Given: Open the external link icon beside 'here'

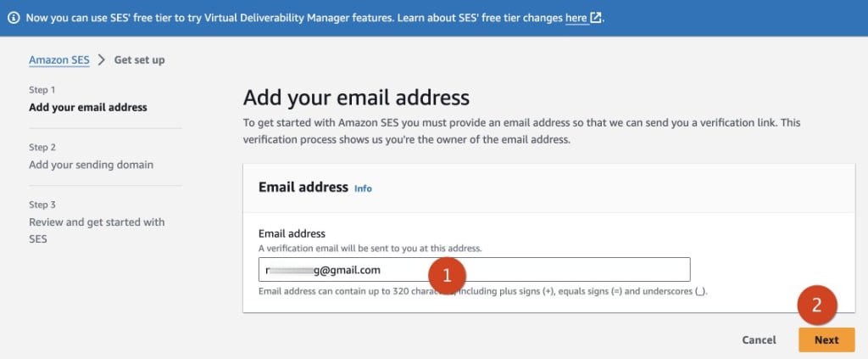Looking at the screenshot, I should tap(595, 18).
